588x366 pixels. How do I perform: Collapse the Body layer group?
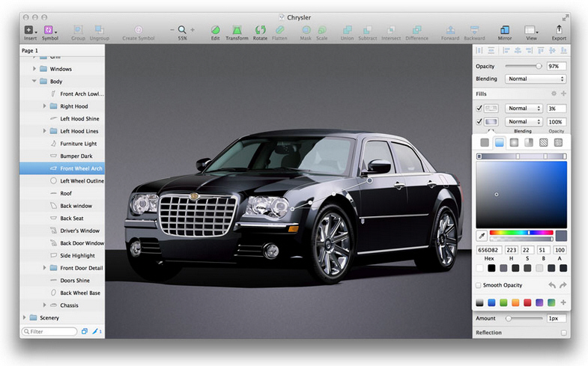34,81
